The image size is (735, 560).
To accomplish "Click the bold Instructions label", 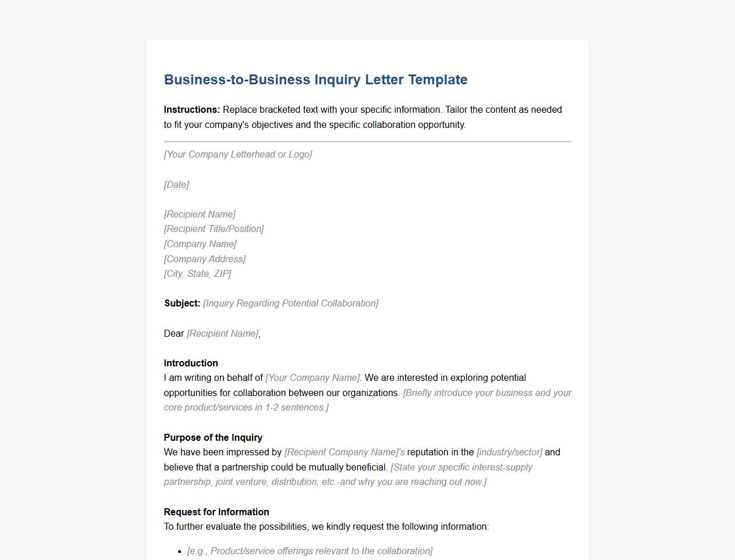I will 192,110.
